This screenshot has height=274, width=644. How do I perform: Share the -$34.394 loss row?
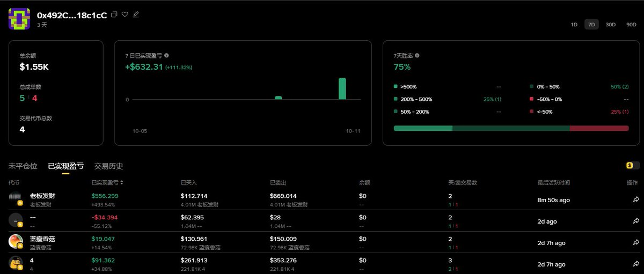click(x=635, y=221)
